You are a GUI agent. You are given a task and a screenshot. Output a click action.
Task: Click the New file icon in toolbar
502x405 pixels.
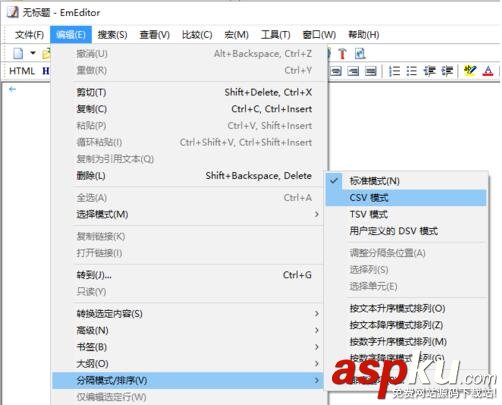[x=18, y=53]
